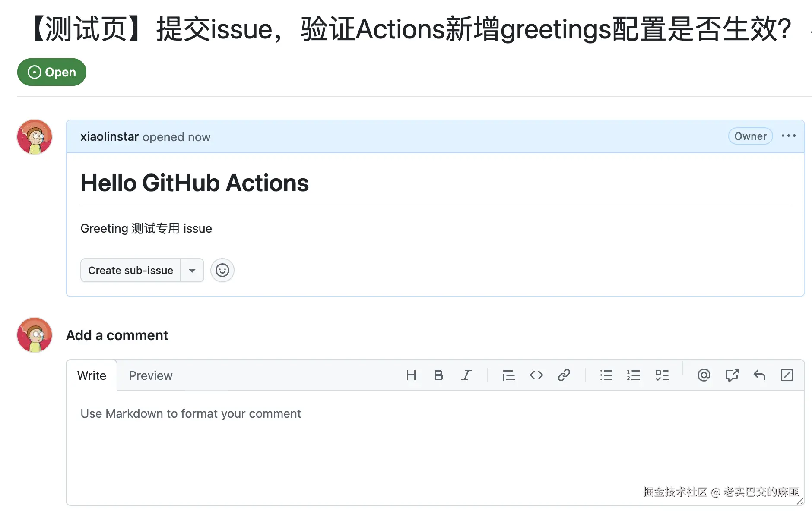Click the 'Add a comment' heading
This screenshot has width=812, height=511.
(117, 335)
